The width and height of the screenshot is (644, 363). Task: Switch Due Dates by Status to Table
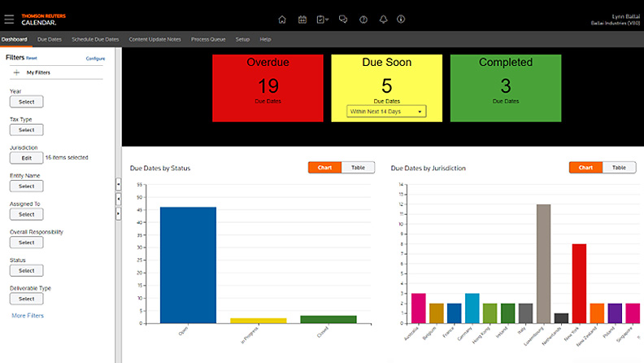[358, 167]
